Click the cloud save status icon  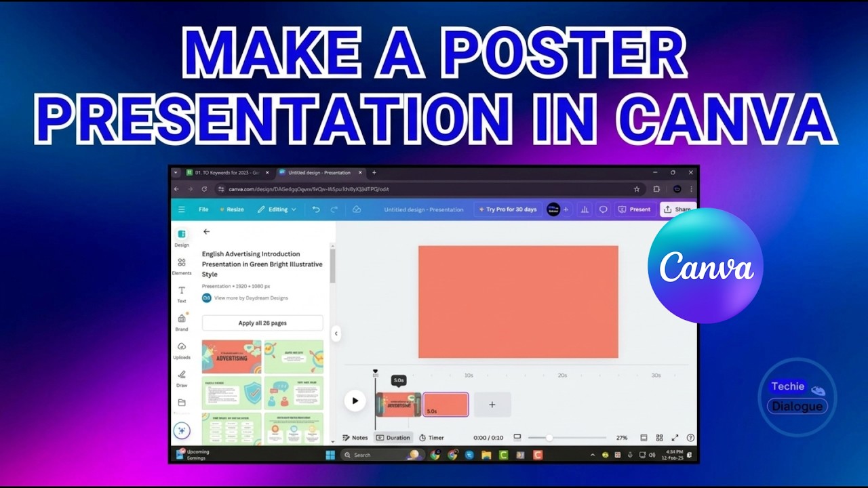[x=357, y=209]
